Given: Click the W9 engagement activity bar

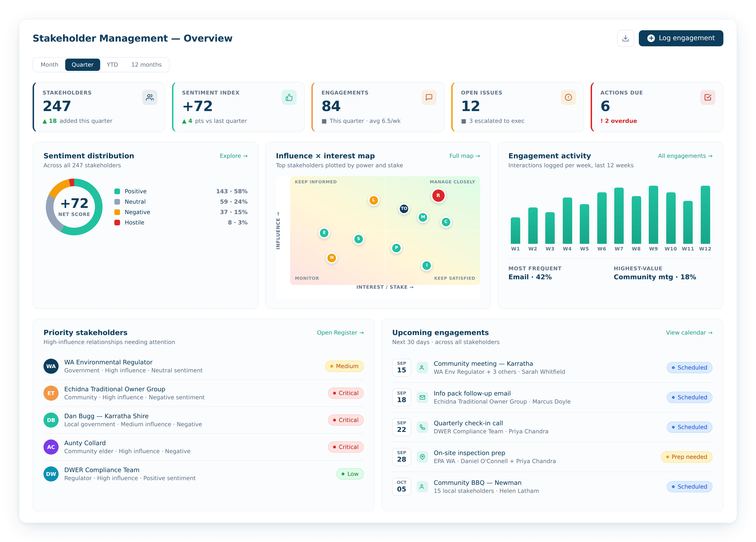Looking at the screenshot, I should point(653,215).
